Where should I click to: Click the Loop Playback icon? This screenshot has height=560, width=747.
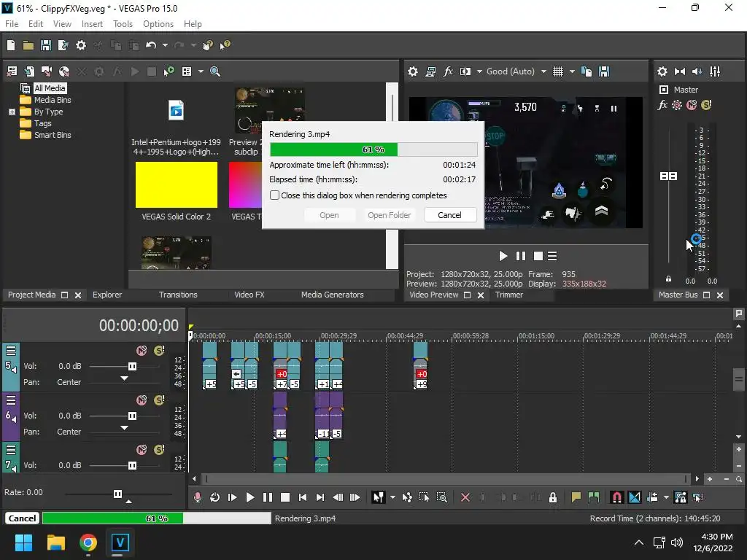(x=215, y=497)
